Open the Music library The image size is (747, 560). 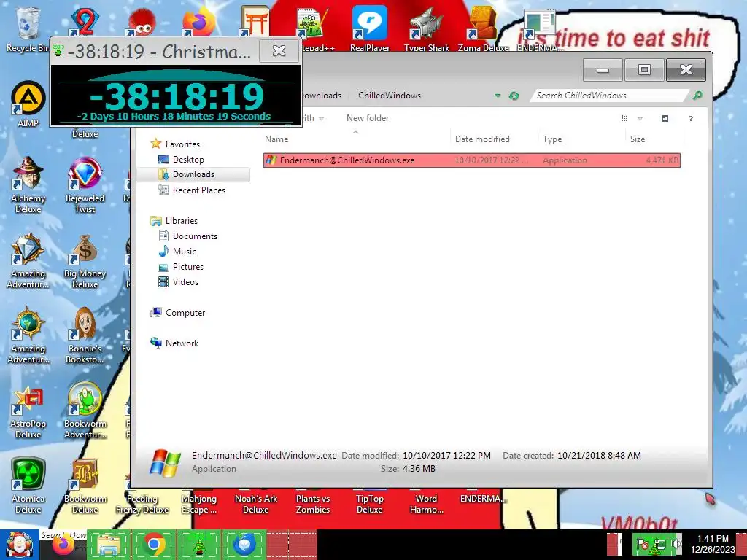click(x=177, y=252)
